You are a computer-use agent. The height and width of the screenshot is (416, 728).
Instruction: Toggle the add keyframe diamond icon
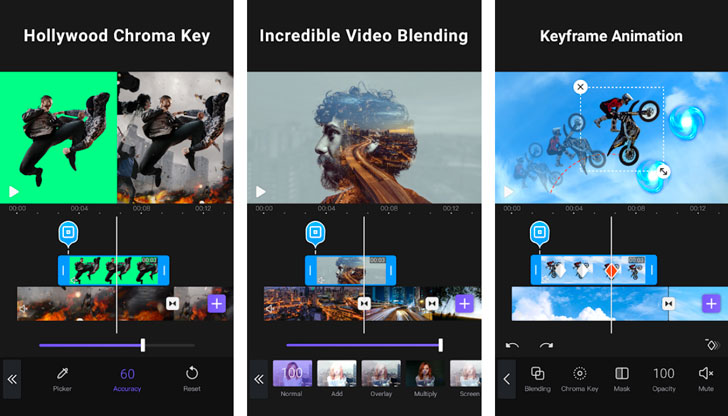(x=712, y=345)
